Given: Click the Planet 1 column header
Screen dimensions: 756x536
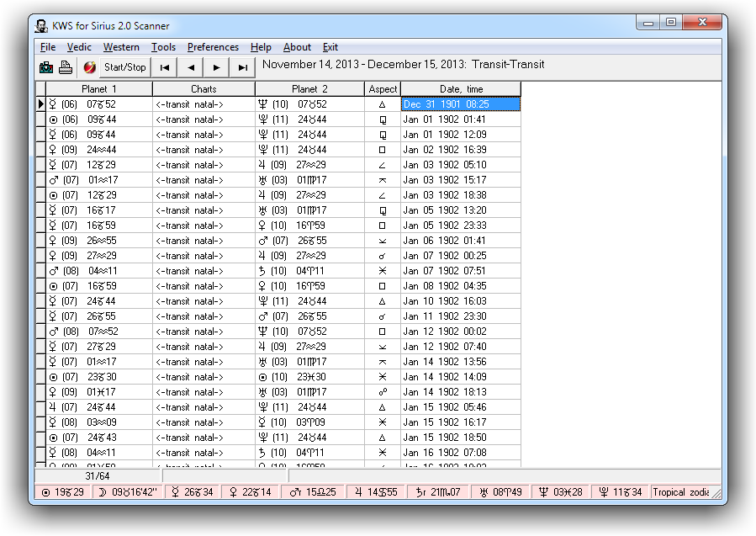Looking at the screenshot, I should (99, 89).
